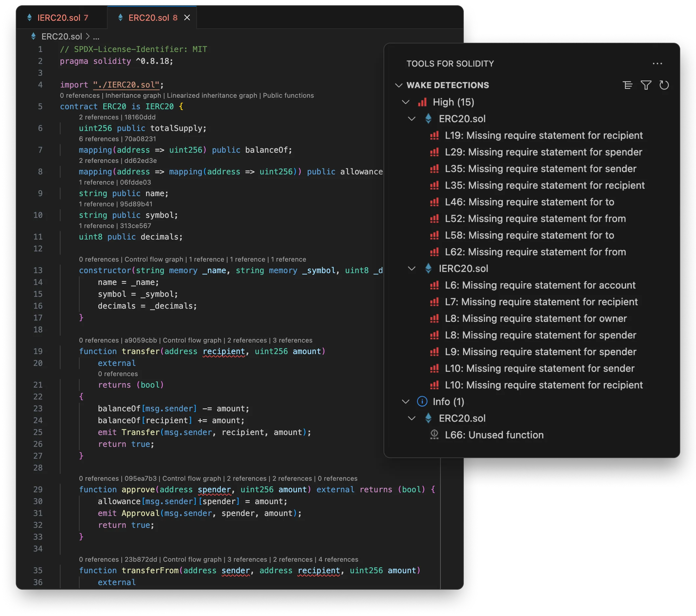Click Solidity file icon beside IERC20.sol detections

point(428,269)
